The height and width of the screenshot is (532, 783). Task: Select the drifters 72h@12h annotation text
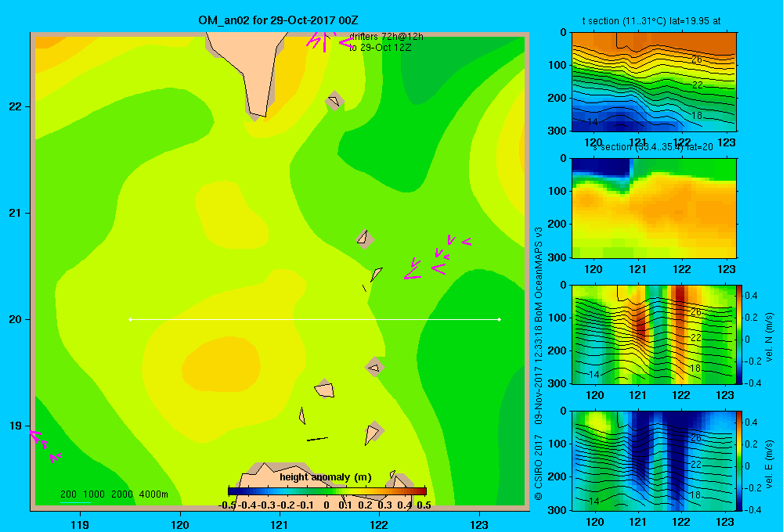(386, 37)
